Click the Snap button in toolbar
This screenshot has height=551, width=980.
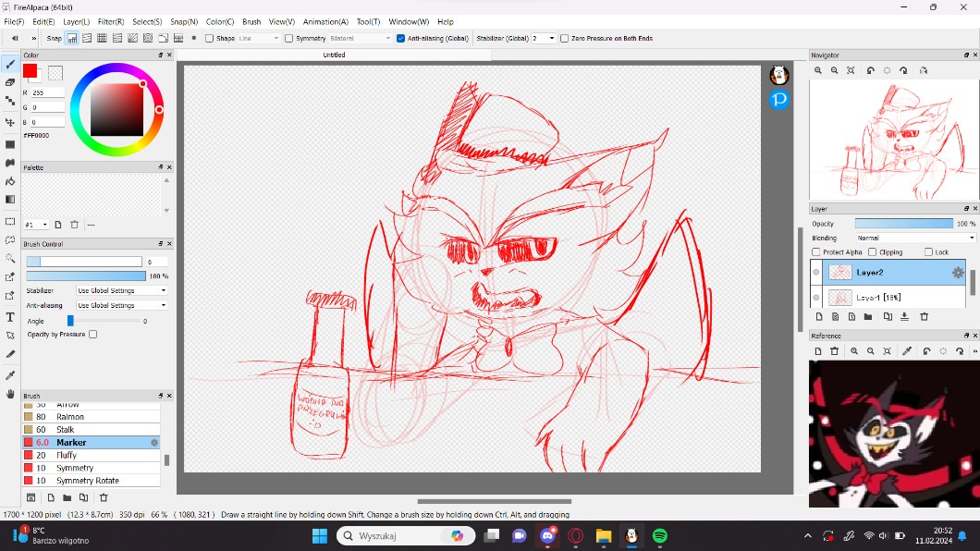(55, 39)
